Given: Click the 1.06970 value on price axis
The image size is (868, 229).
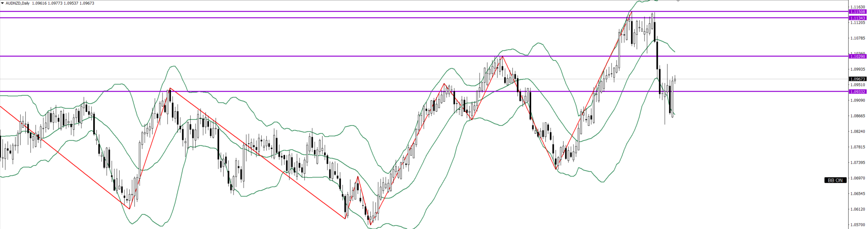Looking at the screenshot, I should click(857, 178).
